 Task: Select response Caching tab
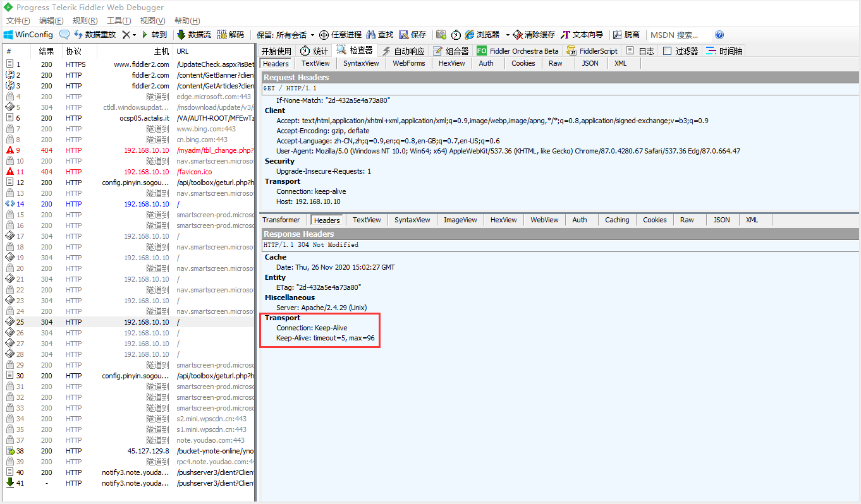617,220
